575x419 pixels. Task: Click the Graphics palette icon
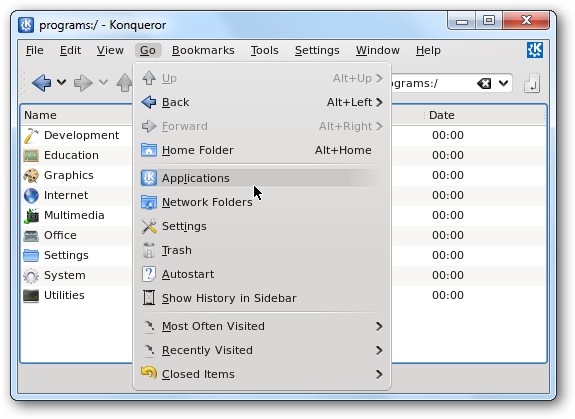click(31, 176)
